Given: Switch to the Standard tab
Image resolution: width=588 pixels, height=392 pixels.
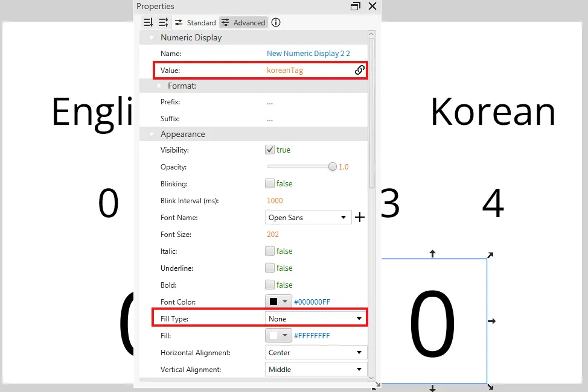Looking at the screenshot, I should (195, 22).
